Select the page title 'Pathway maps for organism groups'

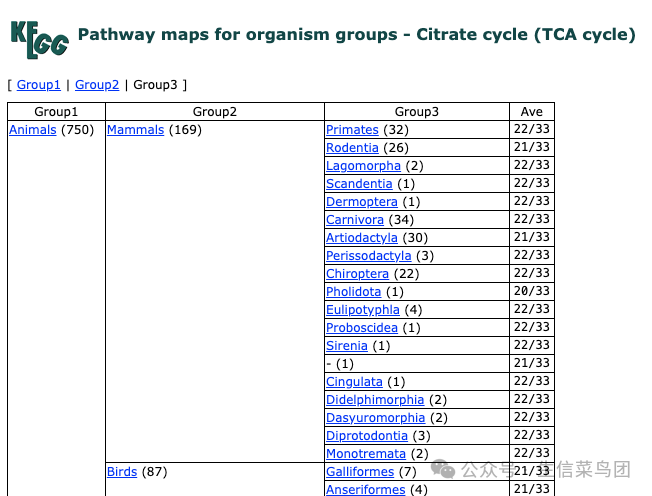pyautogui.click(x=237, y=35)
